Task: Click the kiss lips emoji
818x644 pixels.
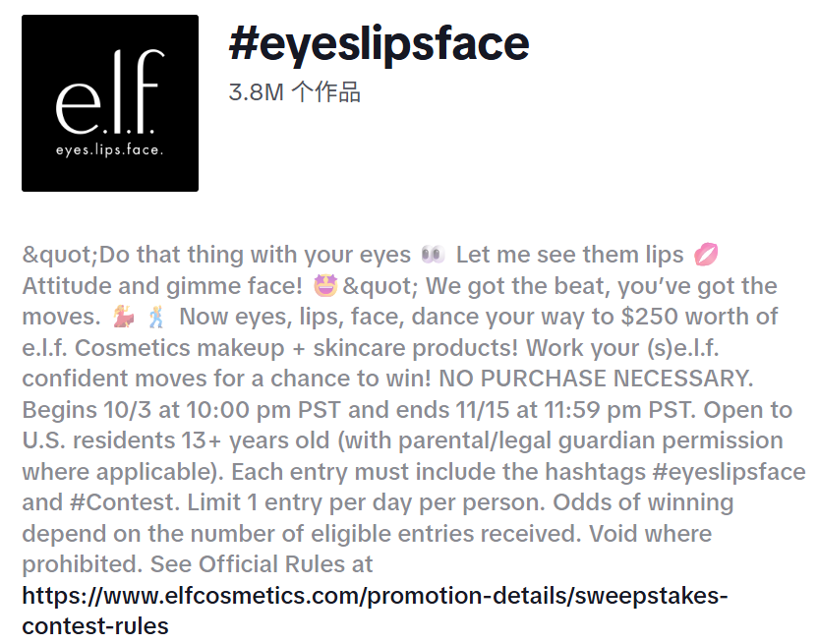Action: click(x=705, y=256)
